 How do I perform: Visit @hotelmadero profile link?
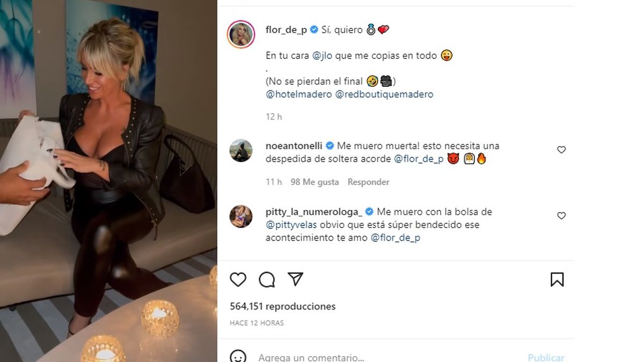tap(299, 94)
